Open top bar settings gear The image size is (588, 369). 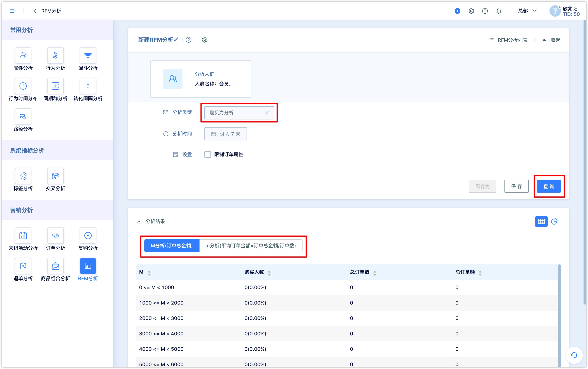471,11
